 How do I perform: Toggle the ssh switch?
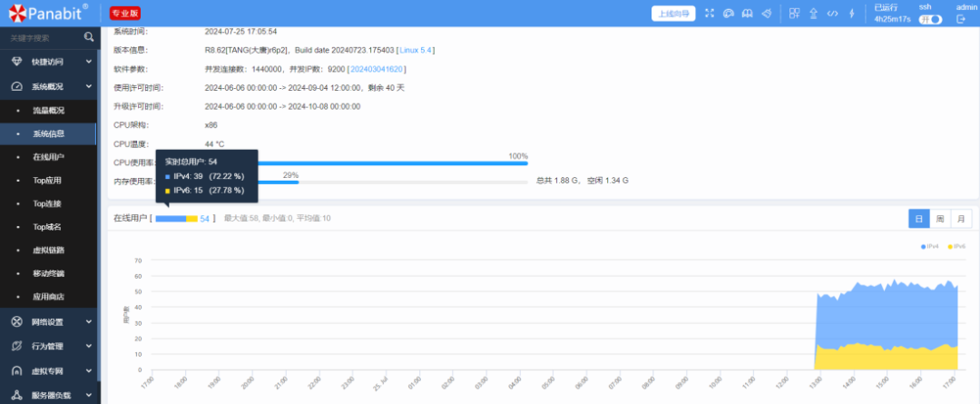tap(930, 19)
